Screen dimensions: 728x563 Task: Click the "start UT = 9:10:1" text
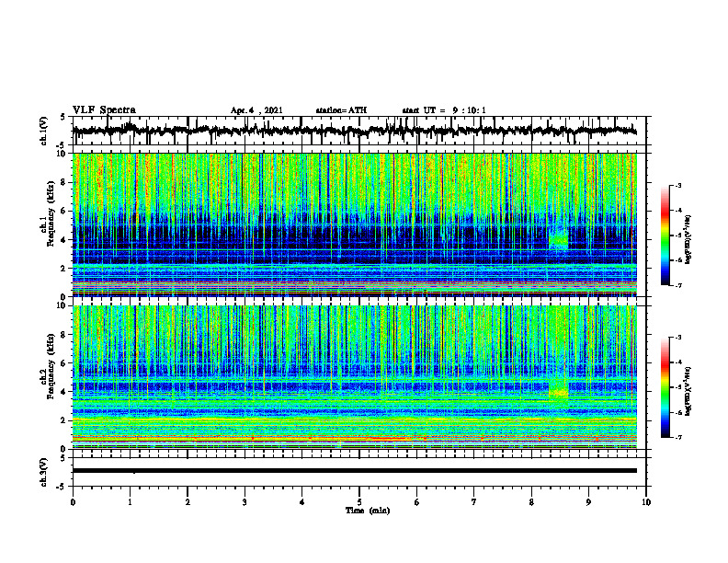pyautogui.click(x=444, y=110)
